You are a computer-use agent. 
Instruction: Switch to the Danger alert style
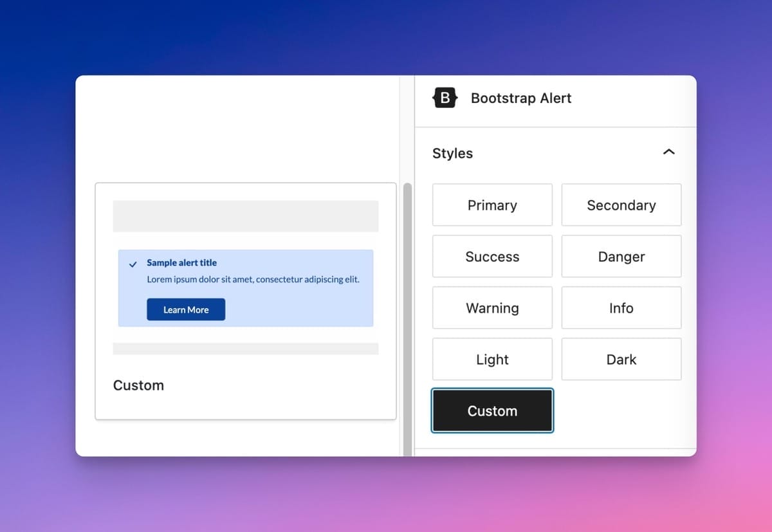[621, 257]
